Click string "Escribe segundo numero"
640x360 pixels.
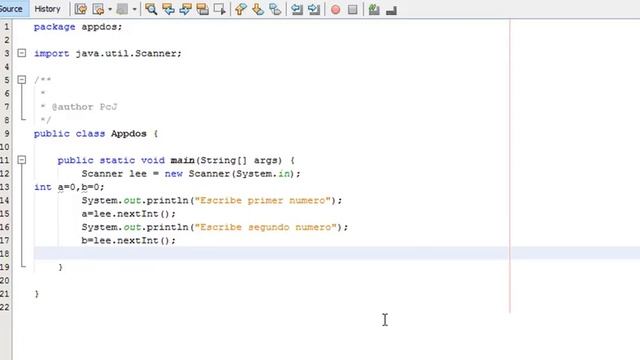pyautogui.click(x=266, y=227)
